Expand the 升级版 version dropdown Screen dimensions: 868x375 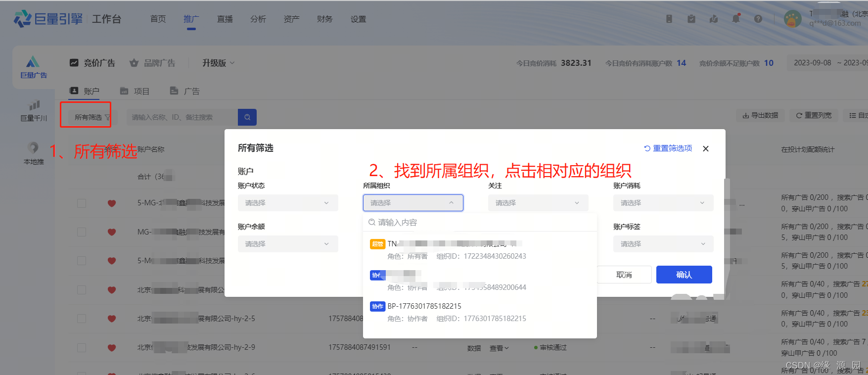(x=218, y=63)
